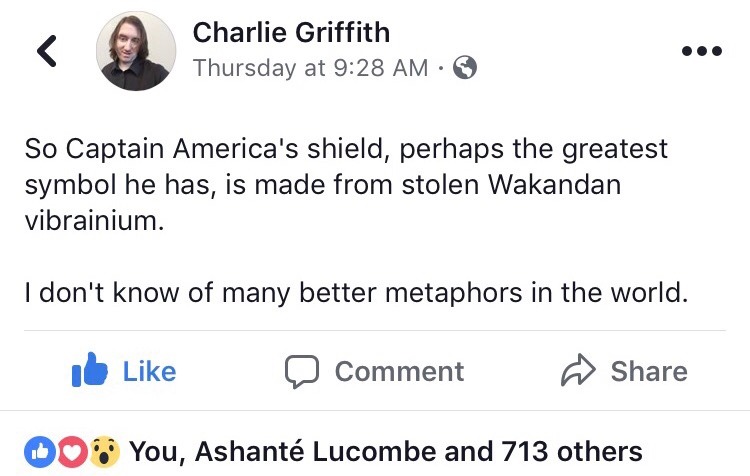750x476 pixels.
Task: Click the Comment speech bubble icon
Action: pyautogui.click(x=301, y=372)
